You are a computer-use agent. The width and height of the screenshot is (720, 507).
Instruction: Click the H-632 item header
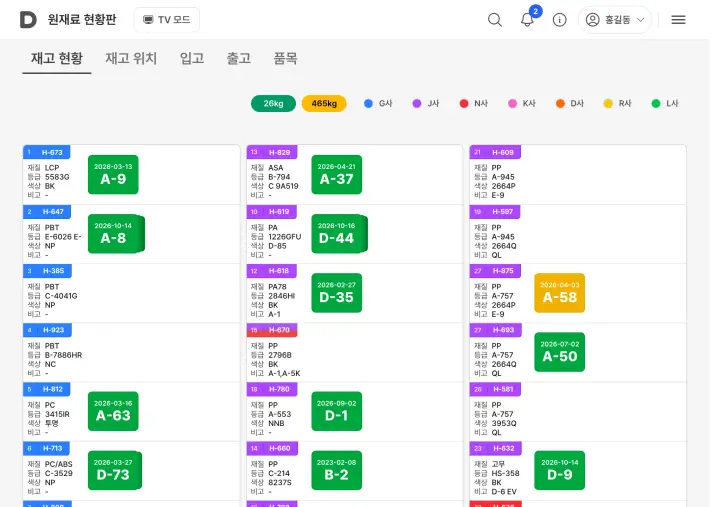tap(495, 449)
